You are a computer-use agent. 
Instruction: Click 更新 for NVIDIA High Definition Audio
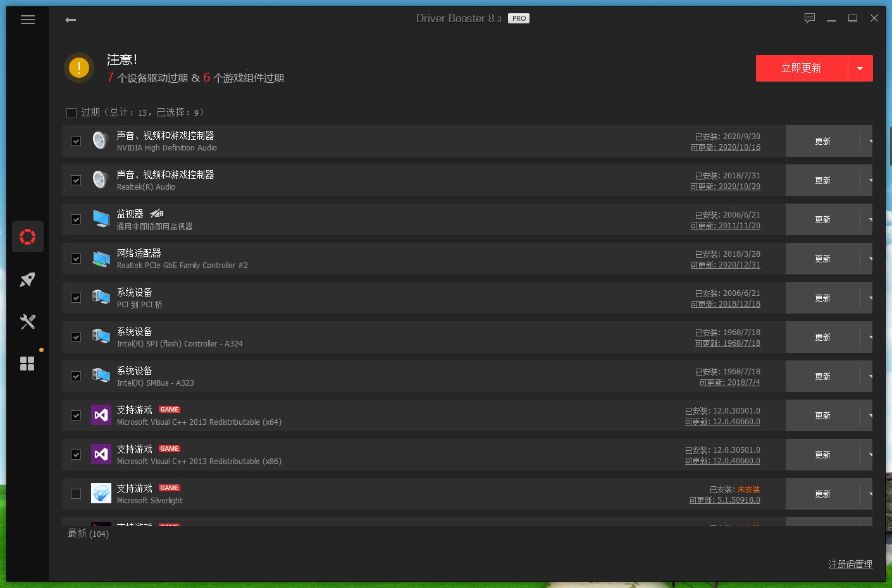(x=822, y=141)
